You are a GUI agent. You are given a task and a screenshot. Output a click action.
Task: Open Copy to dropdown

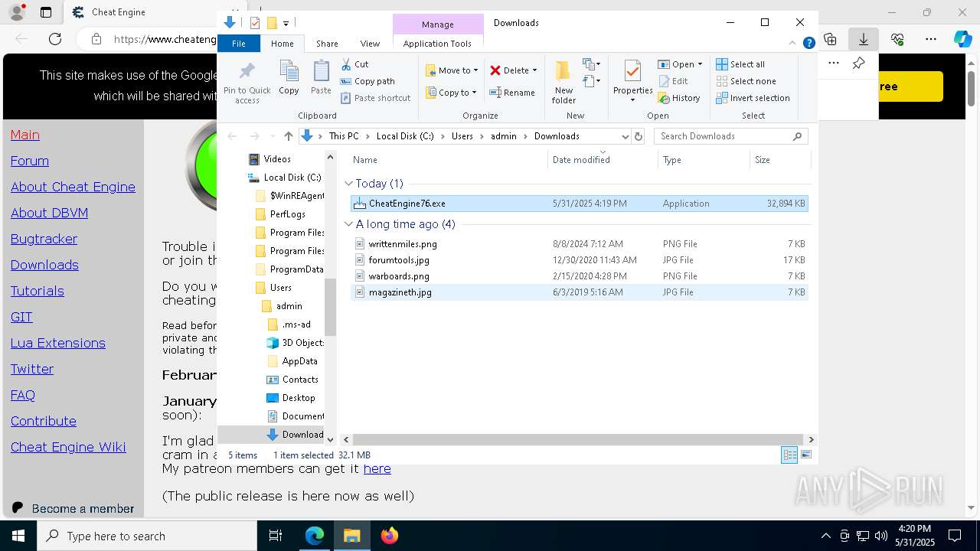[x=452, y=93]
